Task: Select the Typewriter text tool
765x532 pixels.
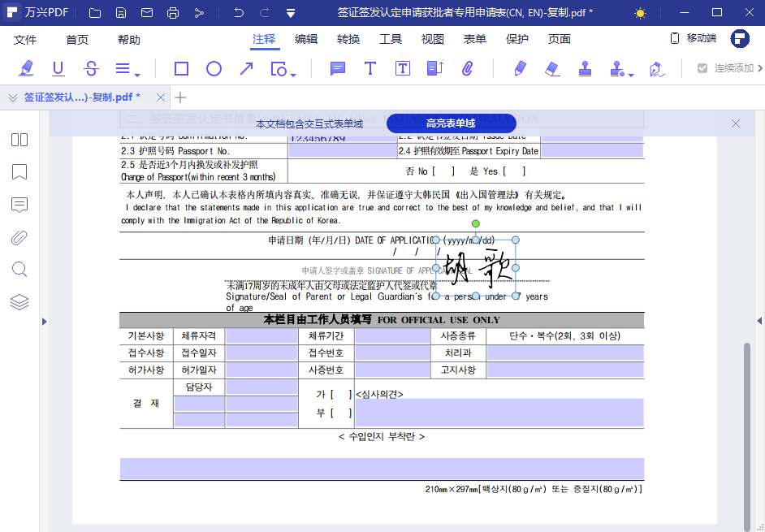Action: click(370, 69)
